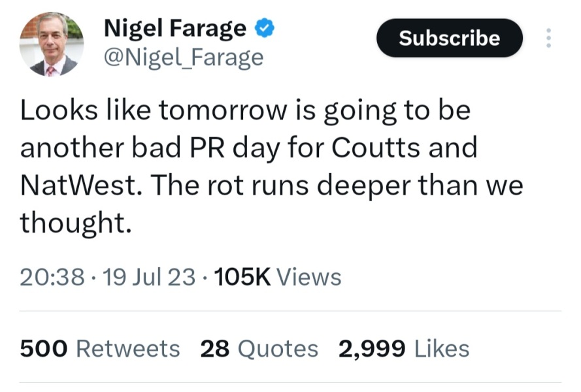
Task: View the Quotes list
Action: point(277,348)
